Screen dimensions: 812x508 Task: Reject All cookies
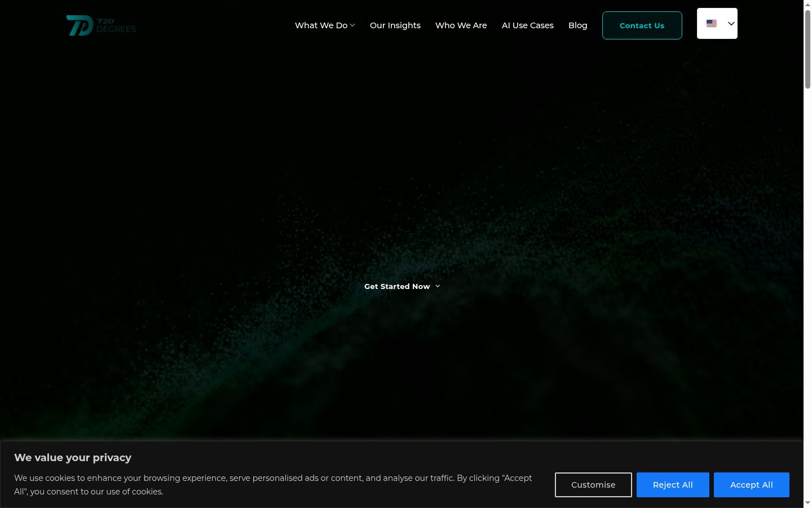click(x=673, y=485)
